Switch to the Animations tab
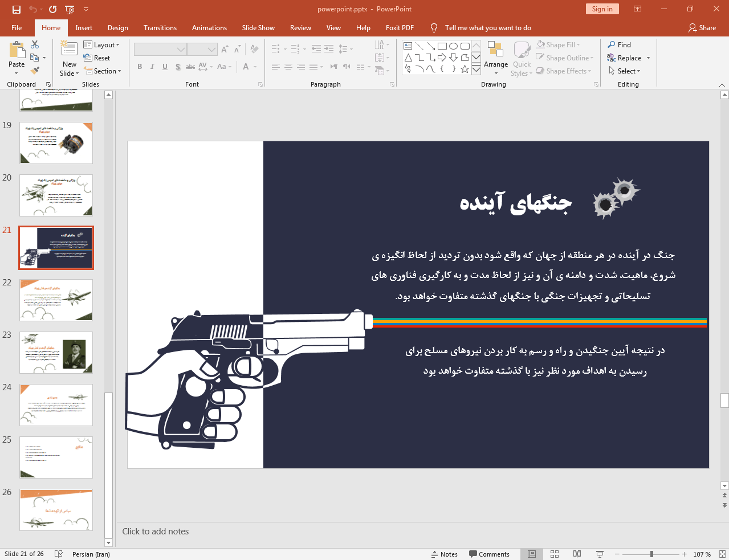Viewport: 729px width, 560px height. click(x=209, y=27)
